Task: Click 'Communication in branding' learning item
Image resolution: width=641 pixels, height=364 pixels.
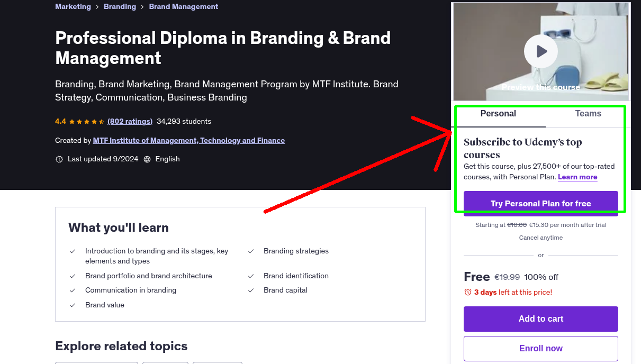Action: tap(131, 290)
